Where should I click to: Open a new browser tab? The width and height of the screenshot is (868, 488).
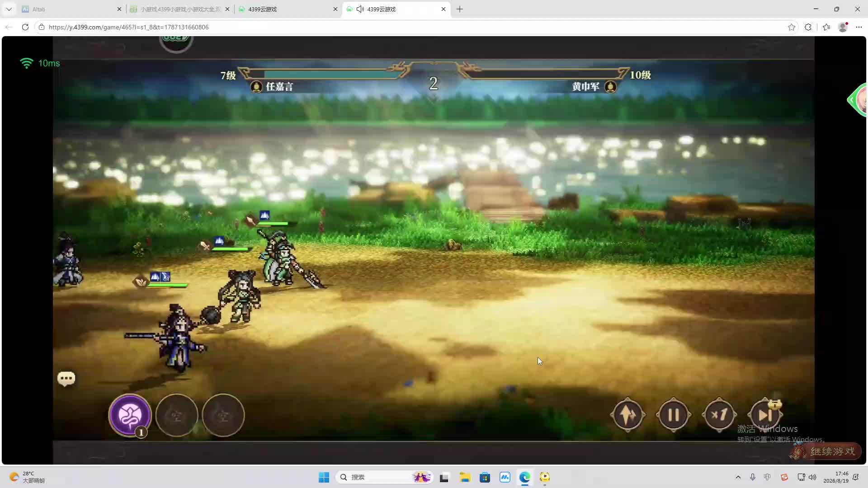[460, 9]
